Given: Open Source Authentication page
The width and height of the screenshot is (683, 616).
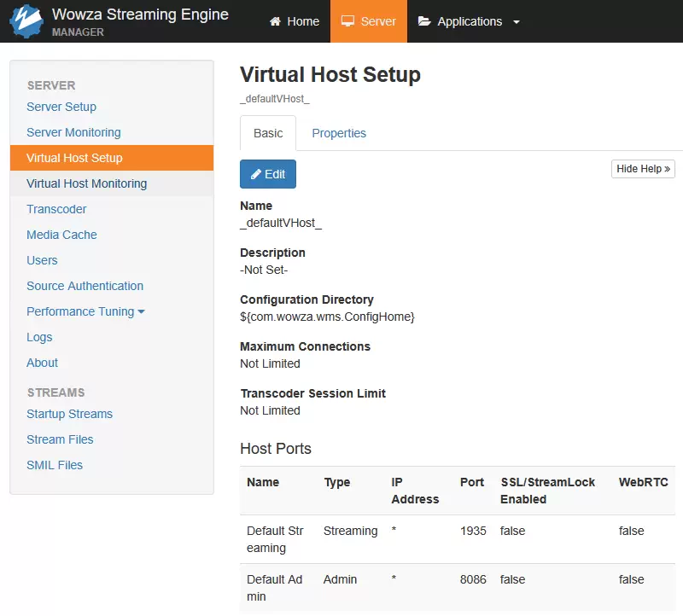Looking at the screenshot, I should 85,286.
